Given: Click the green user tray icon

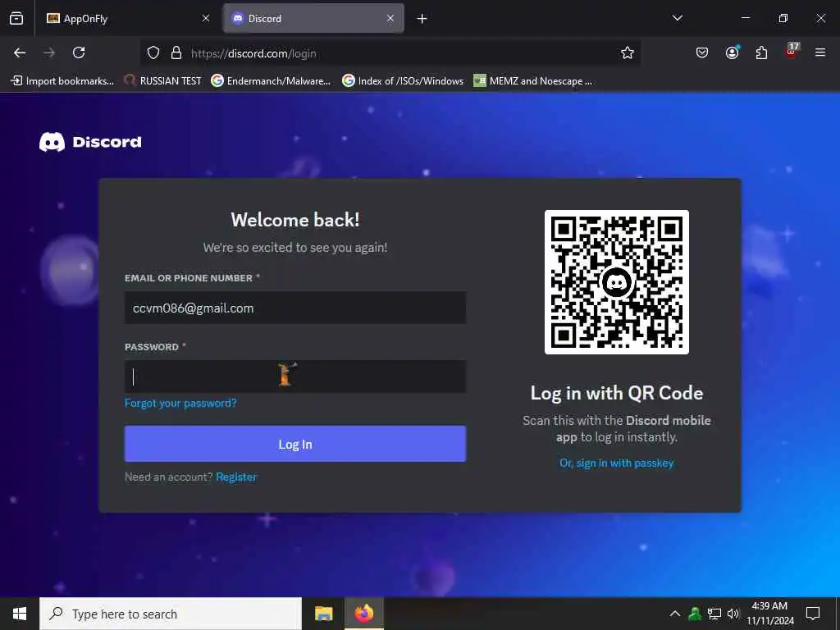Looking at the screenshot, I should click(x=695, y=614).
